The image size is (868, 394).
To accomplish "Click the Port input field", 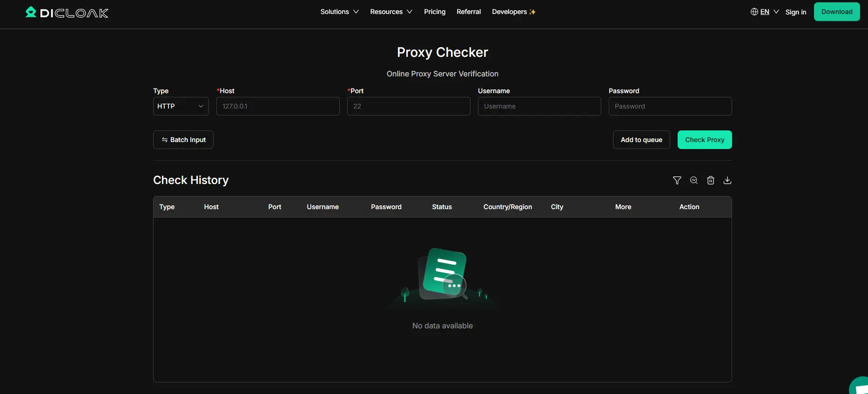I will pyautogui.click(x=408, y=106).
